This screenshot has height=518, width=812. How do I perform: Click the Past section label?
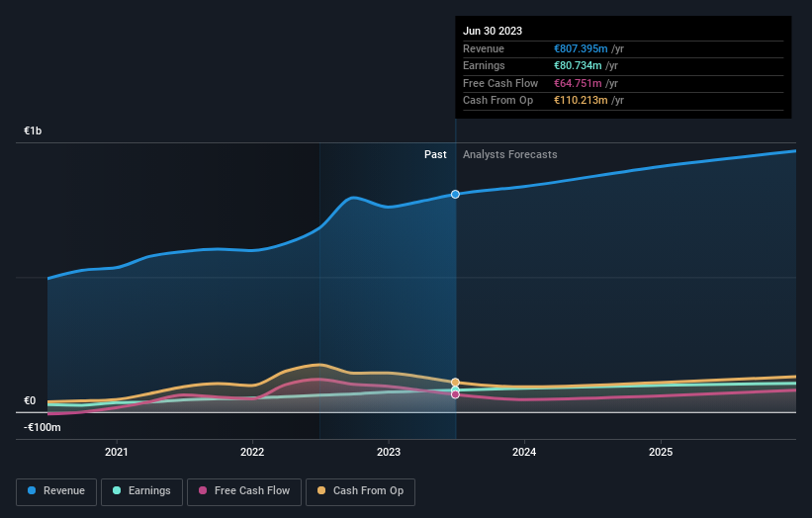pos(435,155)
